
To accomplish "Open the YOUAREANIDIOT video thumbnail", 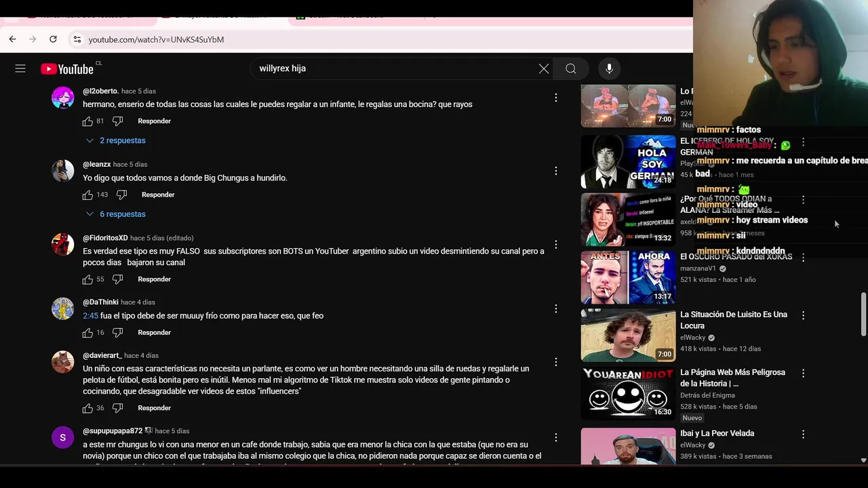I will (x=628, y=393).
